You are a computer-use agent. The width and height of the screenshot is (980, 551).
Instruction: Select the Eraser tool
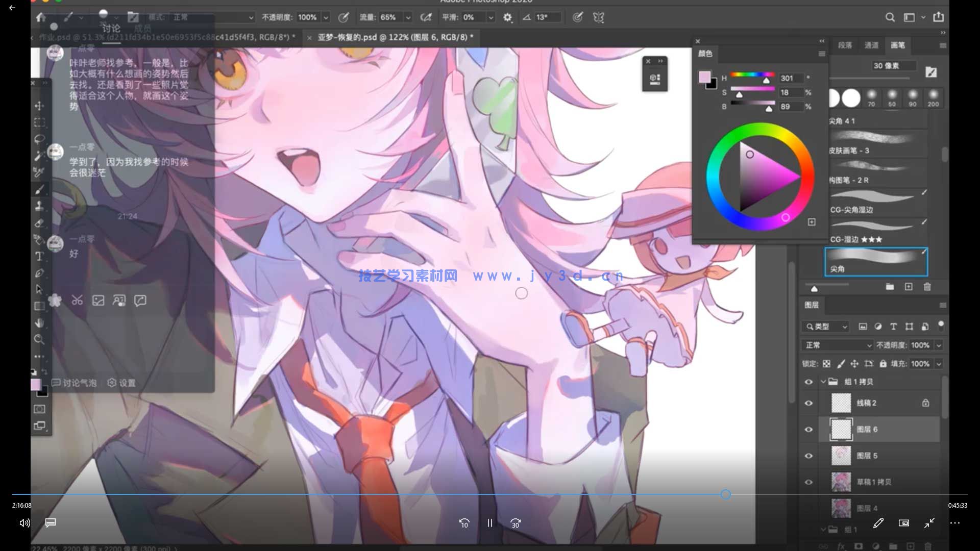pos(39,223)
